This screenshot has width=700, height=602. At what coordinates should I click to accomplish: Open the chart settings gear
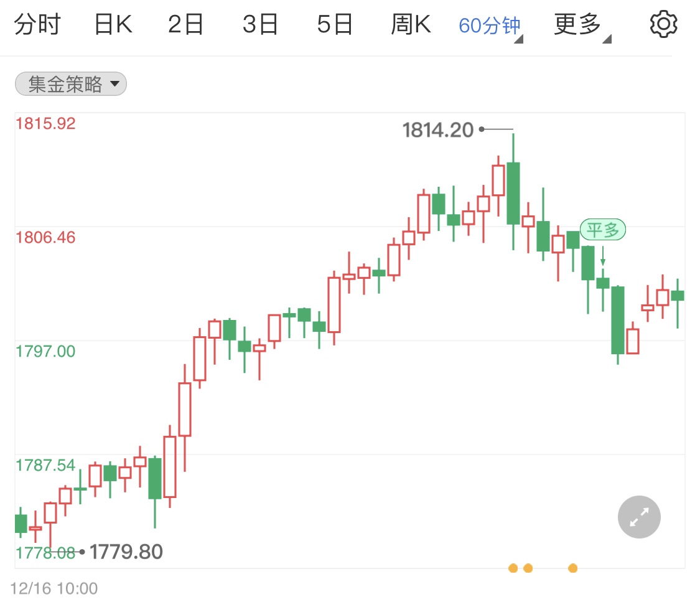pyautogui.click(x=663, y=24)
